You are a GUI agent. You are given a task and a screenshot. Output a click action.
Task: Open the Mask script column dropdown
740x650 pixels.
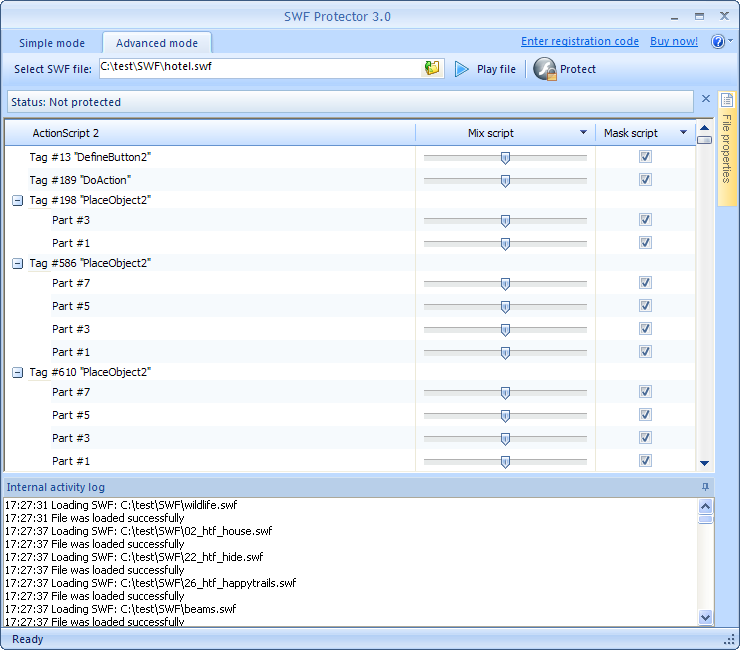click(x=684, y=133)
